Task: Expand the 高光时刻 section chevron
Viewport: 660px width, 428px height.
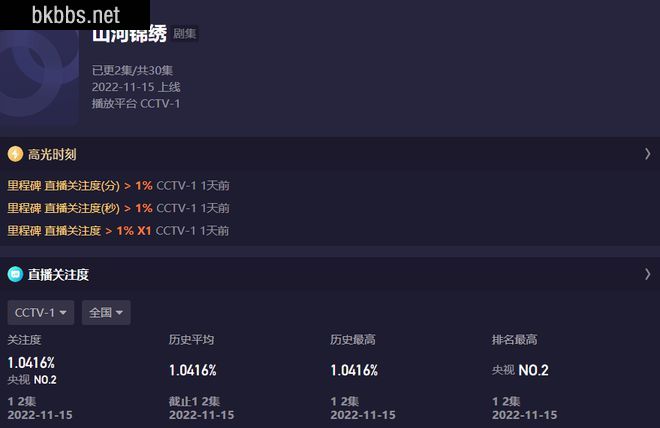Action: 647,154
